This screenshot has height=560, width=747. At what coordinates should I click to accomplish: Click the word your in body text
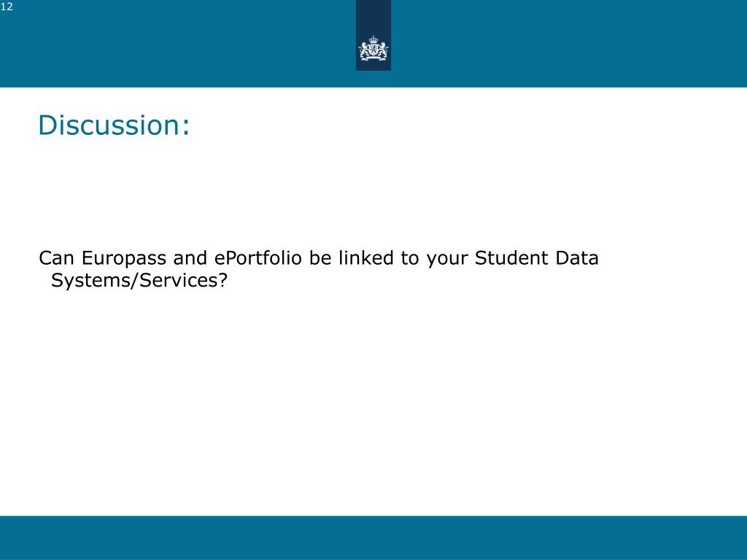coord(447,260)
